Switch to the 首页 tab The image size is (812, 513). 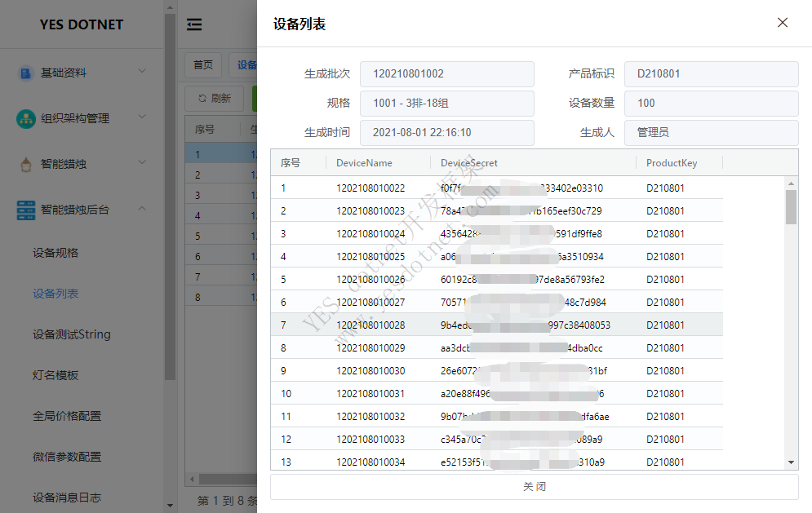point(203,65)
